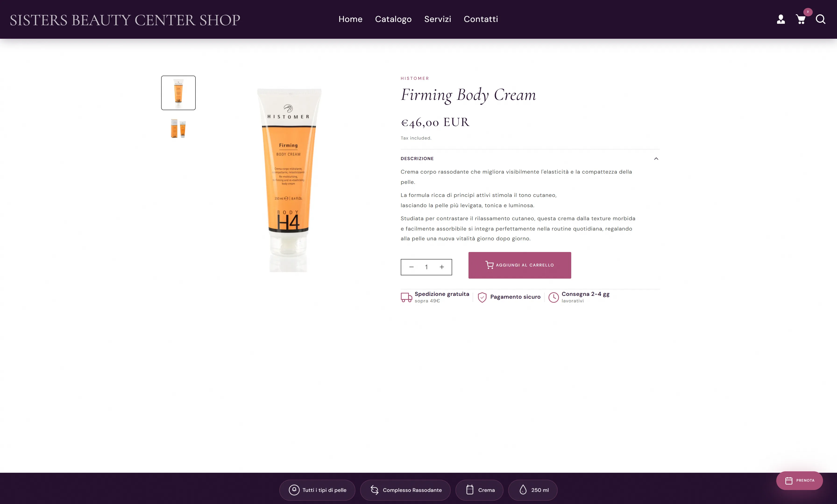Click the delivery clock icon
This screenshot has width=837, height=504.
553,297
